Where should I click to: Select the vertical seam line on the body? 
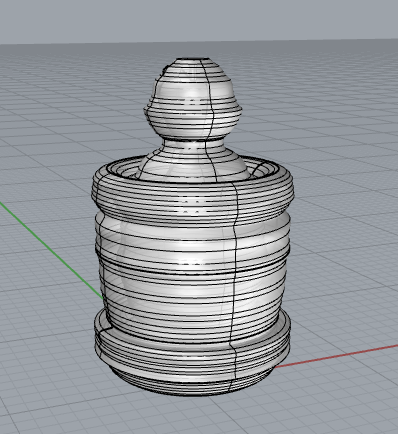click(234, 283)
